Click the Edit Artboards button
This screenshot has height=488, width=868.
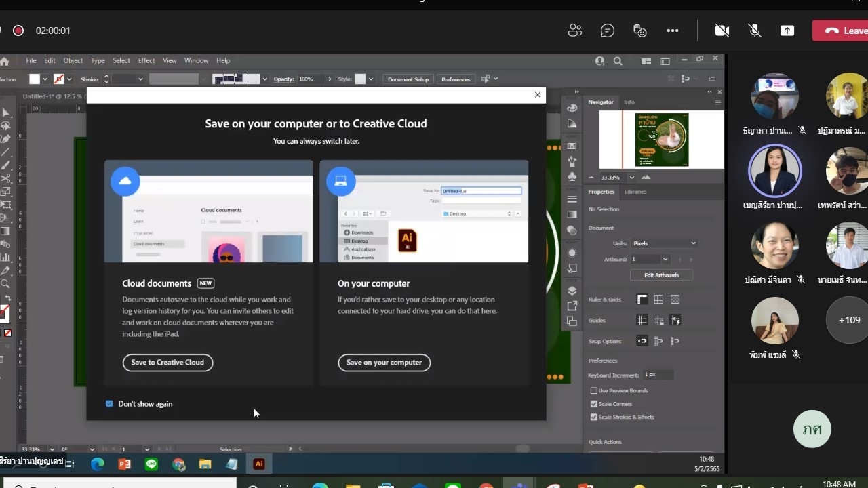click(x=662, y=275)
